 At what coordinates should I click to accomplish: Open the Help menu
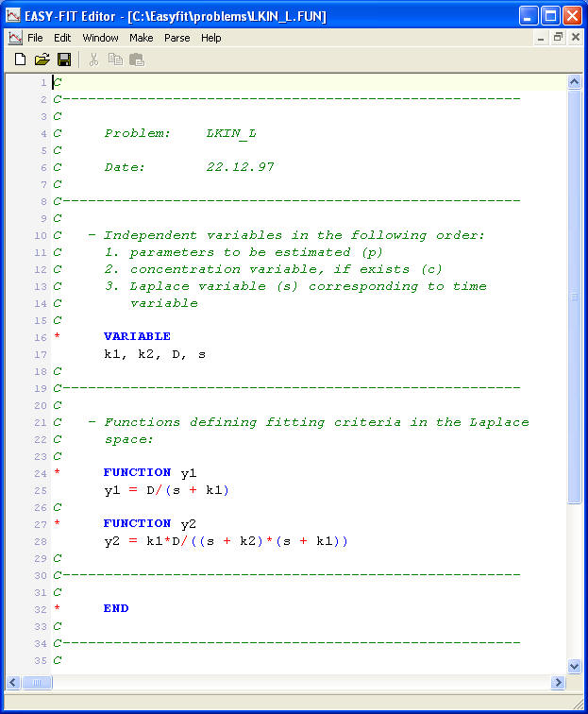pyautogui.click(x=211, y=38)
